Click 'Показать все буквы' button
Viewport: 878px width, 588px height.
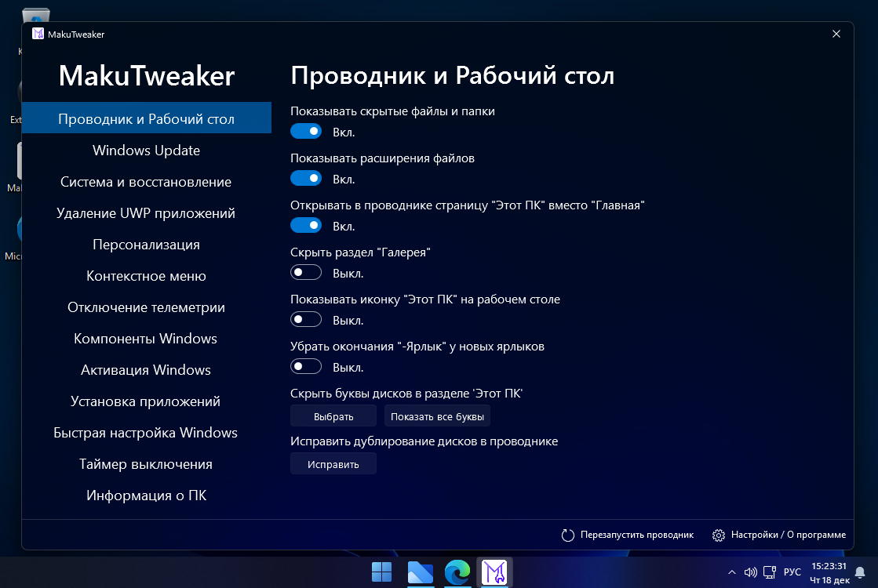(437, 416)
